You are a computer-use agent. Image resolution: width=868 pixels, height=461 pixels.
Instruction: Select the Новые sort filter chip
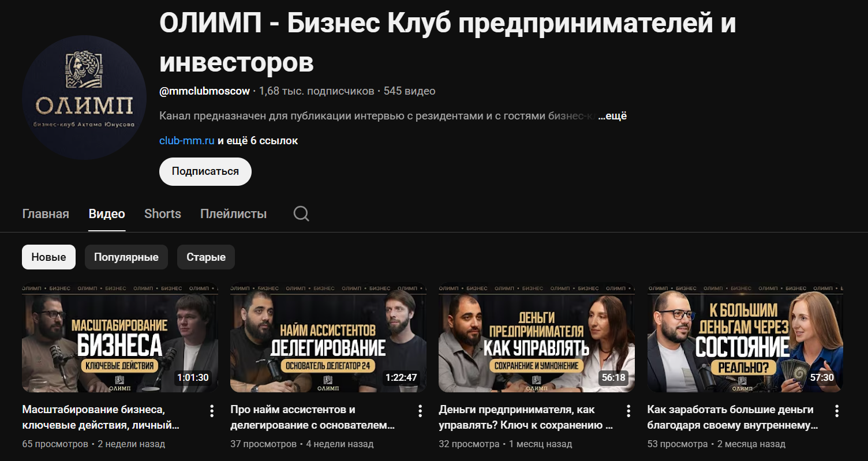(48, 257)
